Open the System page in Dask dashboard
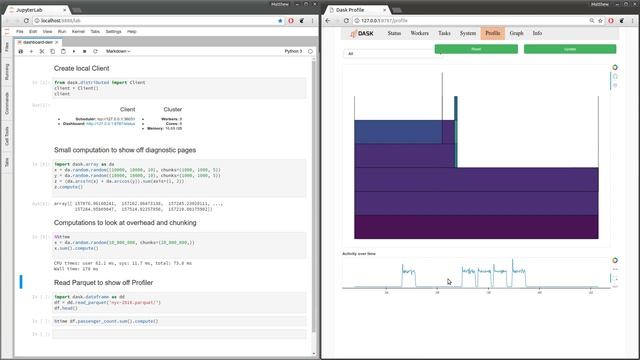Viewport: 640px width, 360px height. point(468,33)
